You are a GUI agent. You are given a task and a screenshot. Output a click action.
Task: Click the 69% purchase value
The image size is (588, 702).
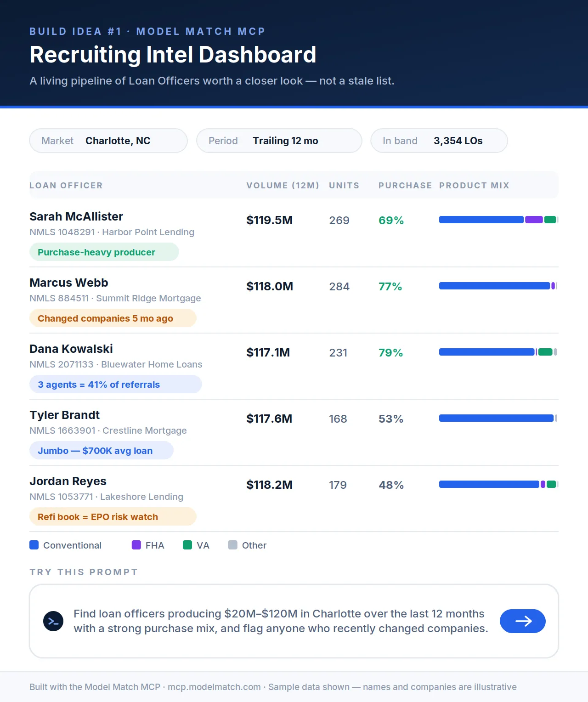(x=391, y=220)
